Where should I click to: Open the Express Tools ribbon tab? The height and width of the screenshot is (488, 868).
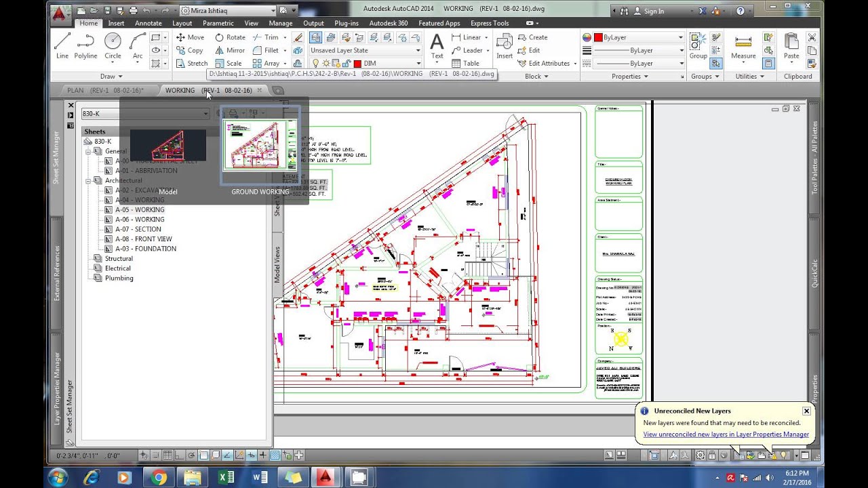[490, 23]
